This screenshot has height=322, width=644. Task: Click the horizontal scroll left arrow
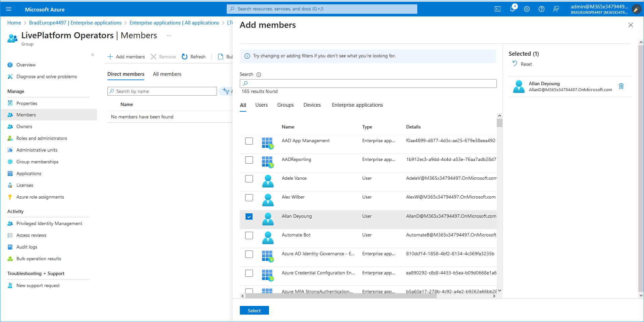243,296
